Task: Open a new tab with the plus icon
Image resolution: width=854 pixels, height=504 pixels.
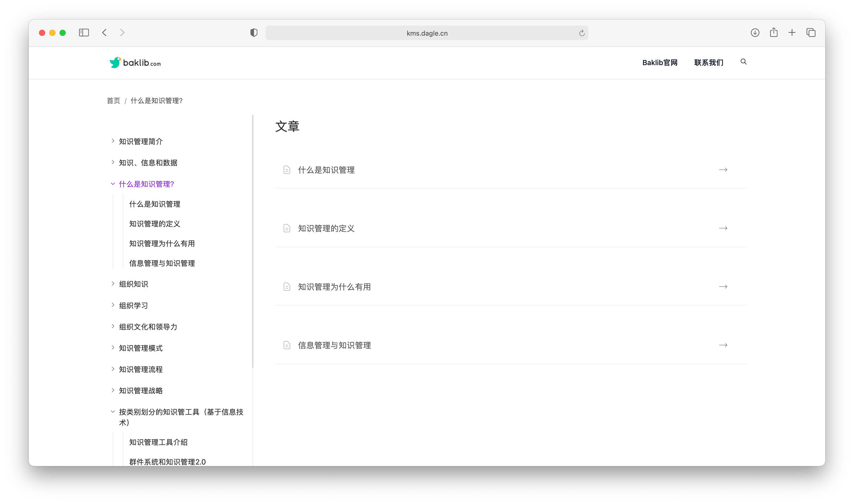Action: [792, 33]
